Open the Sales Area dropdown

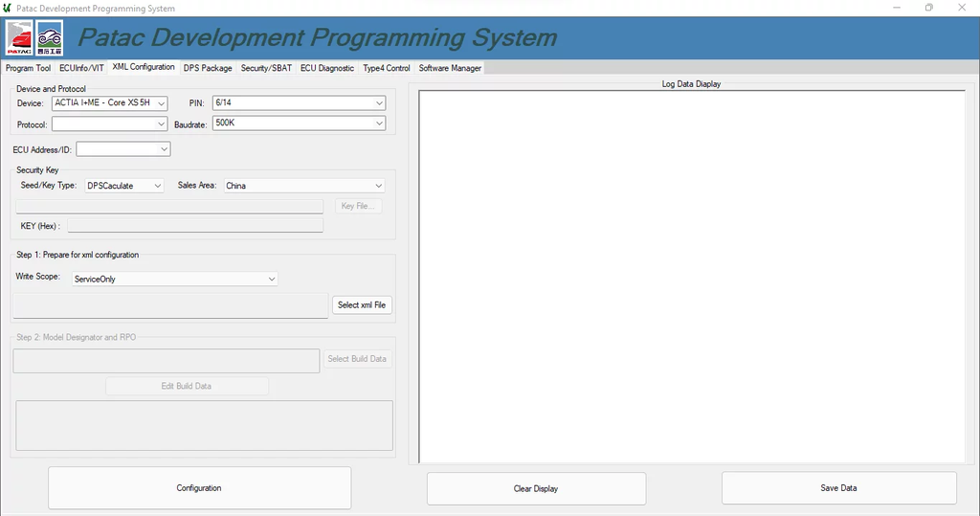tap(303, 186)
